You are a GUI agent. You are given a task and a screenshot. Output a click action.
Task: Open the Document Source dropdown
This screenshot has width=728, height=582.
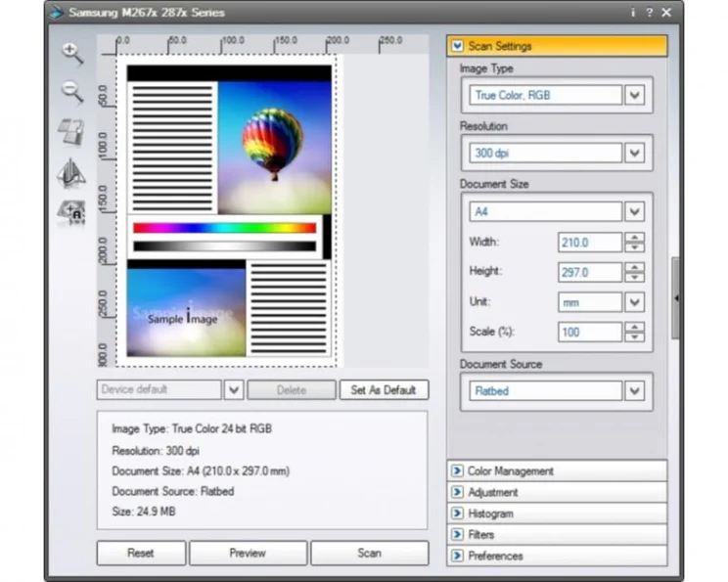tap(635, 390)
